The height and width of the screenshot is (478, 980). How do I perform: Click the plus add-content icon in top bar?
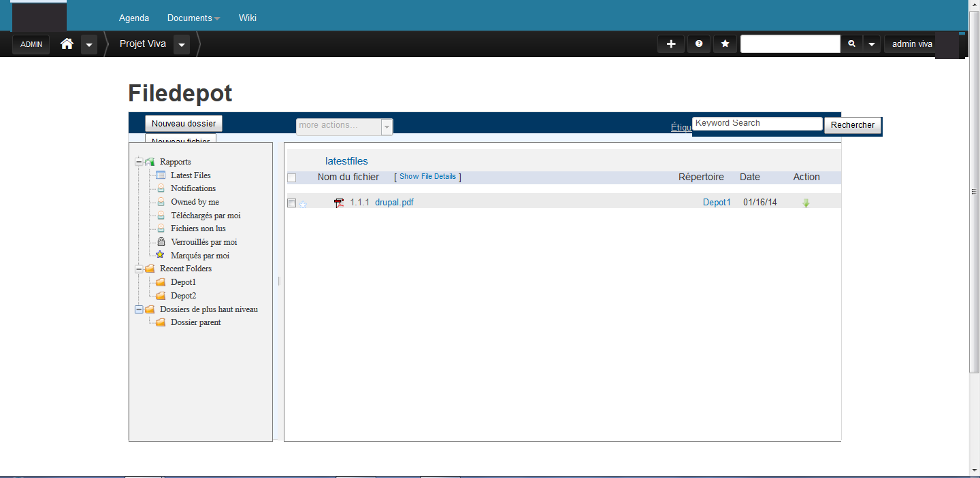tap(670, 44)
